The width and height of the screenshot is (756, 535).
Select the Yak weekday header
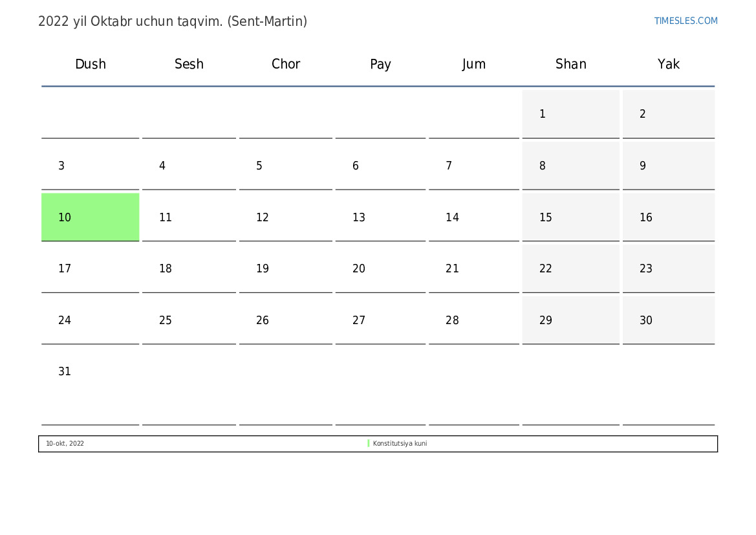[x=668, y=64]
